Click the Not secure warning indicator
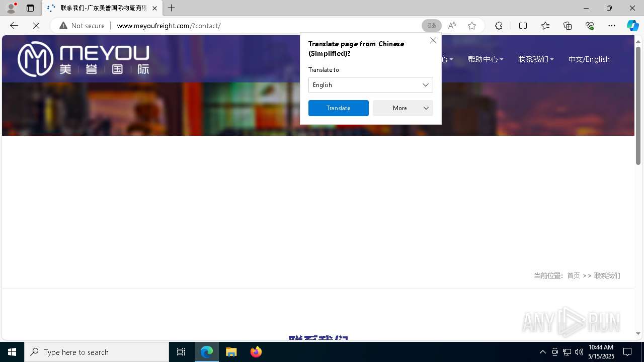 click(x=82, y=26)
